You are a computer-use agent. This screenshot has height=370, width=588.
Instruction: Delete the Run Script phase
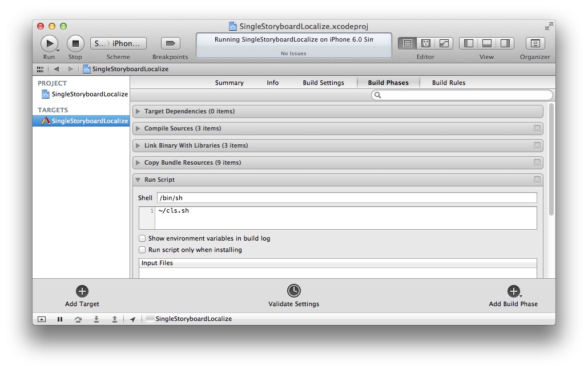pos(537,180)
